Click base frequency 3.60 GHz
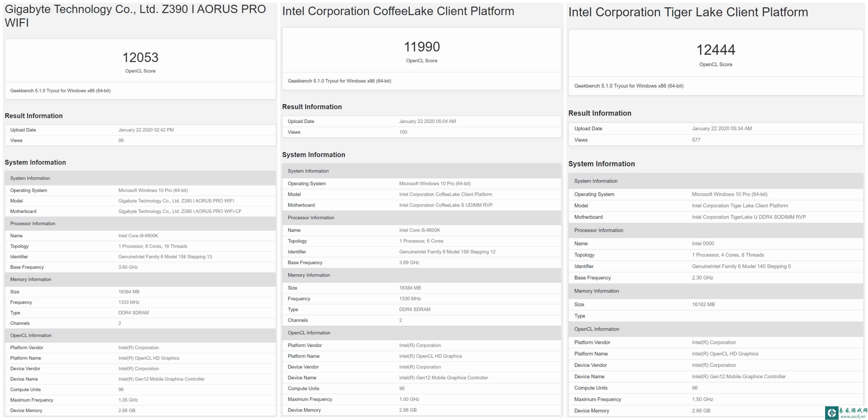The image size is (868, 420). [x=128, y=267]
